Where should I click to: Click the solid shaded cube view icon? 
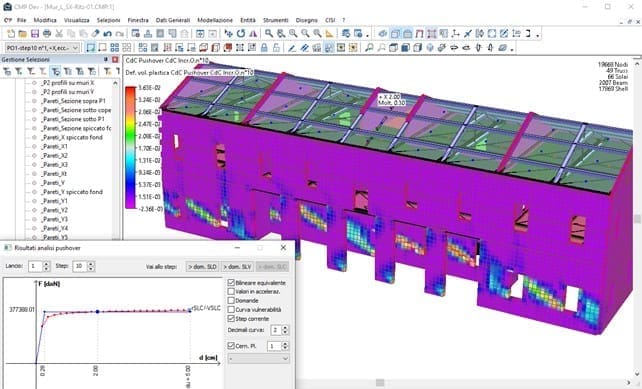click(405, 48)
